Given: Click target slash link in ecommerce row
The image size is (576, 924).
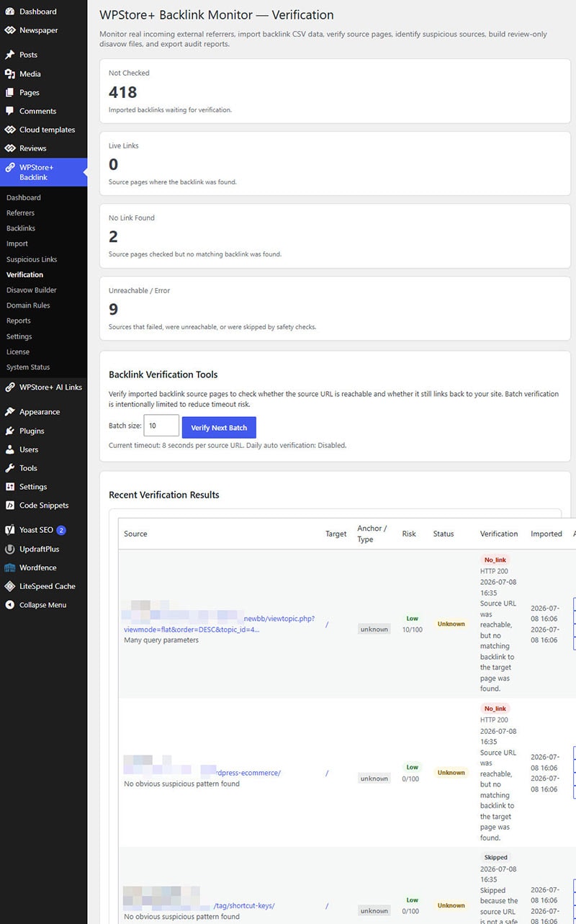Looking at the screenshot, I should [x=327, y=773].
